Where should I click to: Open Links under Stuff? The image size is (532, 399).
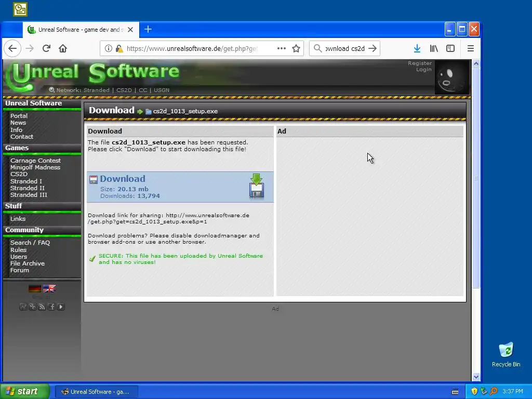coord(18,219)
